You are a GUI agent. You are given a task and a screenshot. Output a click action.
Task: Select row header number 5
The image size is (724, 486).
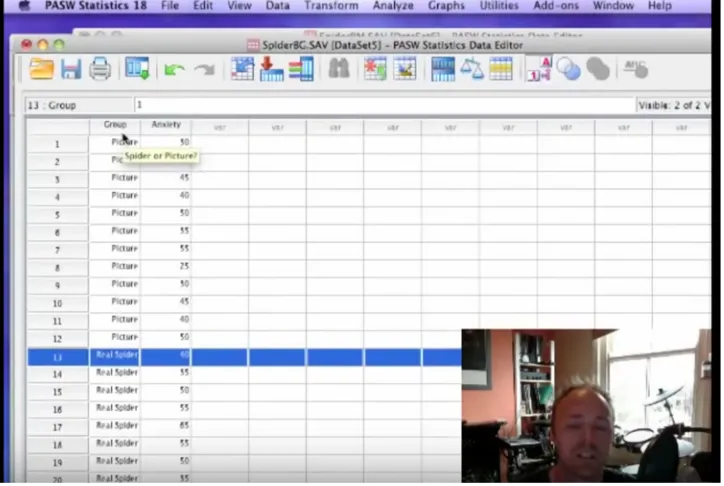click(x=57, y=215)
